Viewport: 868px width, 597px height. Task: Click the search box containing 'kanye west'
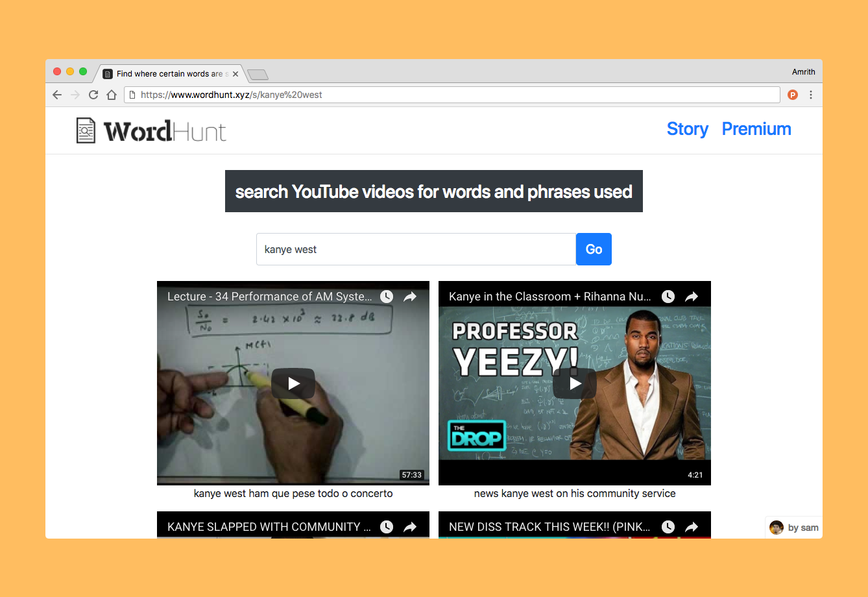(x=416, y=249)
